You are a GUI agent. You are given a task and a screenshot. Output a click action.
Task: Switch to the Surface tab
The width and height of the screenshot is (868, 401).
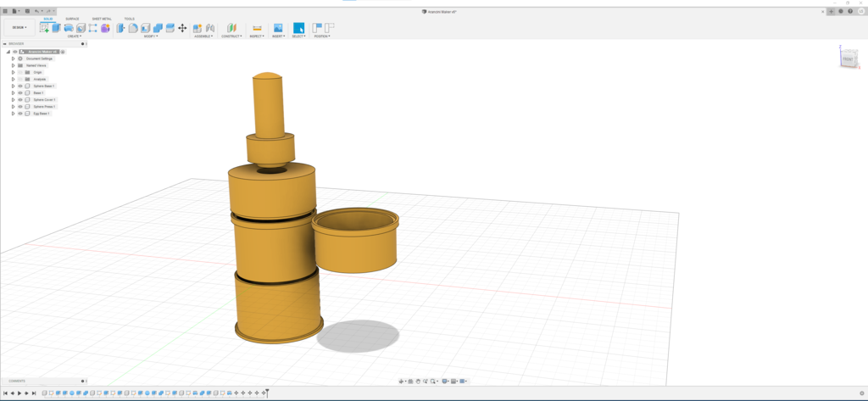pos(72,19)
